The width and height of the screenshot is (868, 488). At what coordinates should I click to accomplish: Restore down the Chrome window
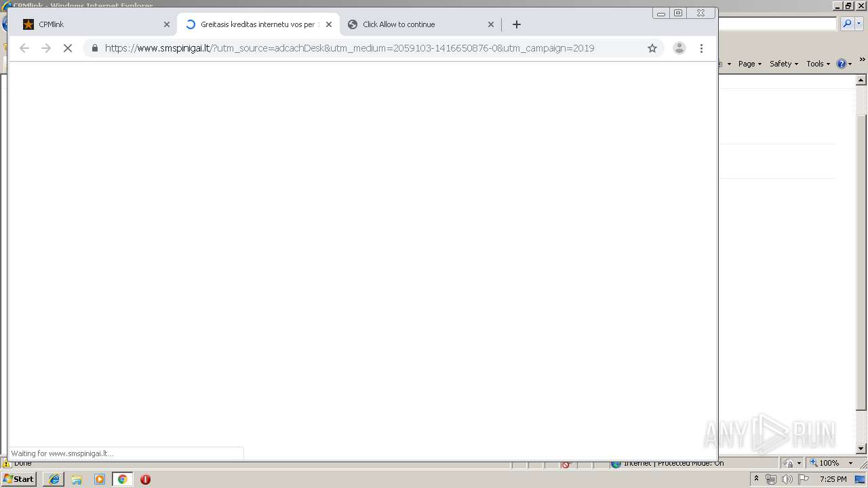[x=678, y=13]
